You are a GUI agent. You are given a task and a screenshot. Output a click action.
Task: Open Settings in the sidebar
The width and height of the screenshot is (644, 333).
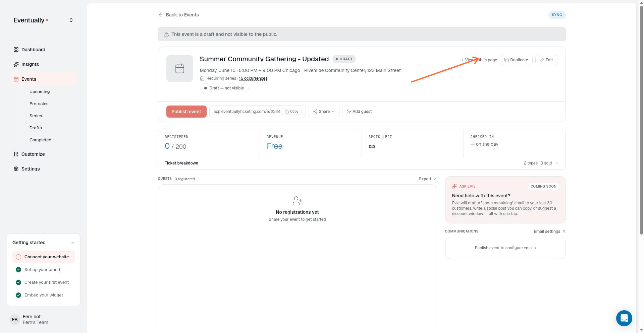[x=44, y=169]
